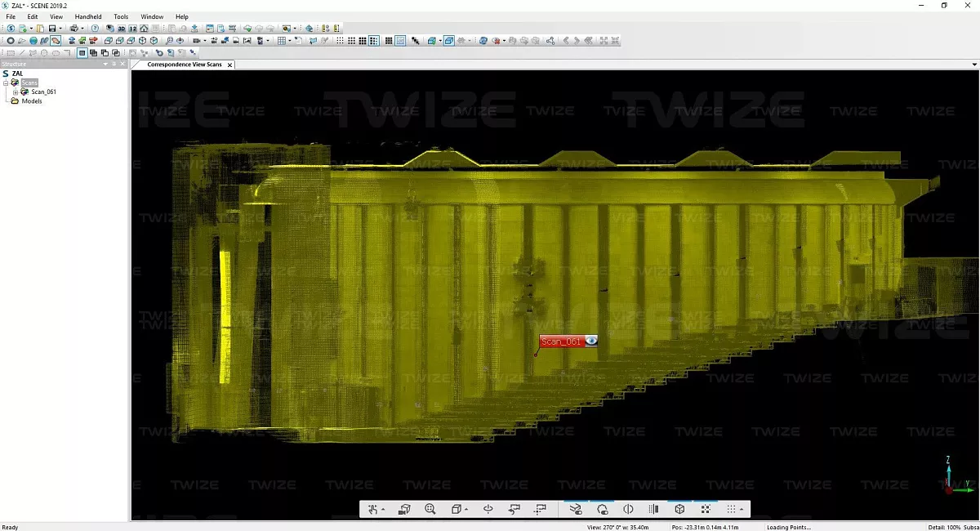Screen dimensions: 980x531
Task: Click the printer icon in the toolbar
Action: click(x=73, y=29)
